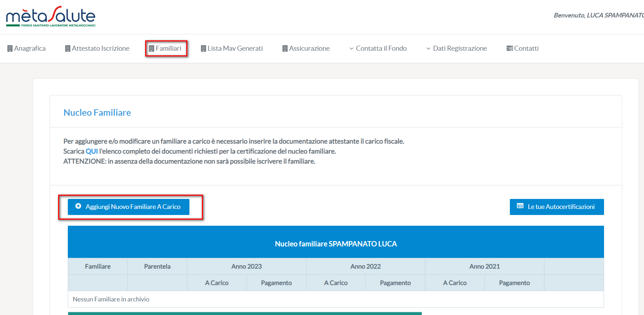Download documents list via QUI link
Image resolution: width=644 pixels, height=315 pixels.
tap(92, 151)
